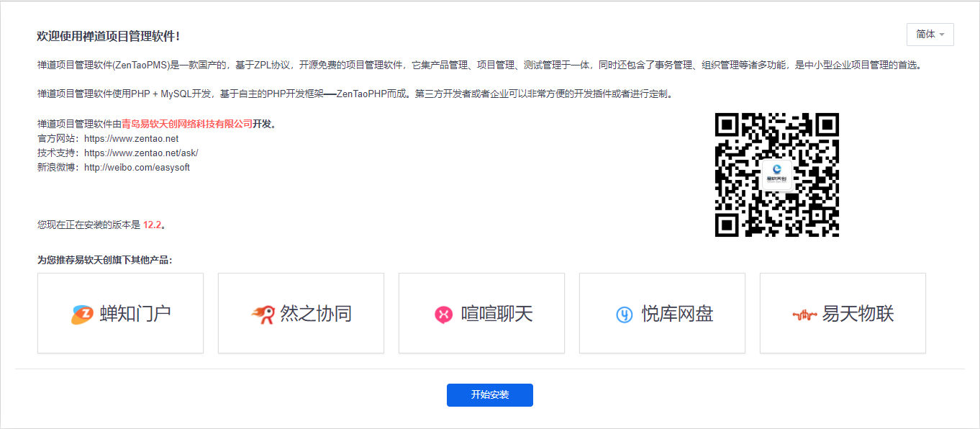This screenshot has height=429, width=980.
Task: Open the 青岛易软天创网络科技有限公司 company link
Action: 187,124
